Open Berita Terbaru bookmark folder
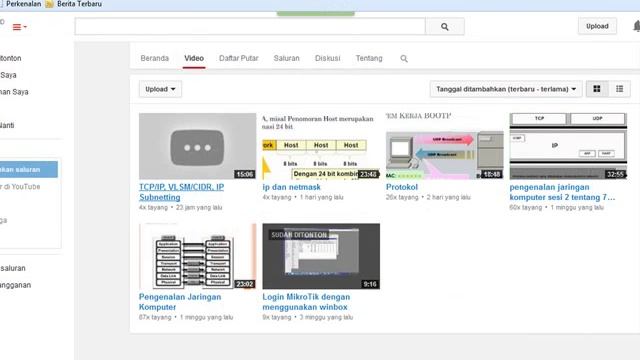 [74, 4]
